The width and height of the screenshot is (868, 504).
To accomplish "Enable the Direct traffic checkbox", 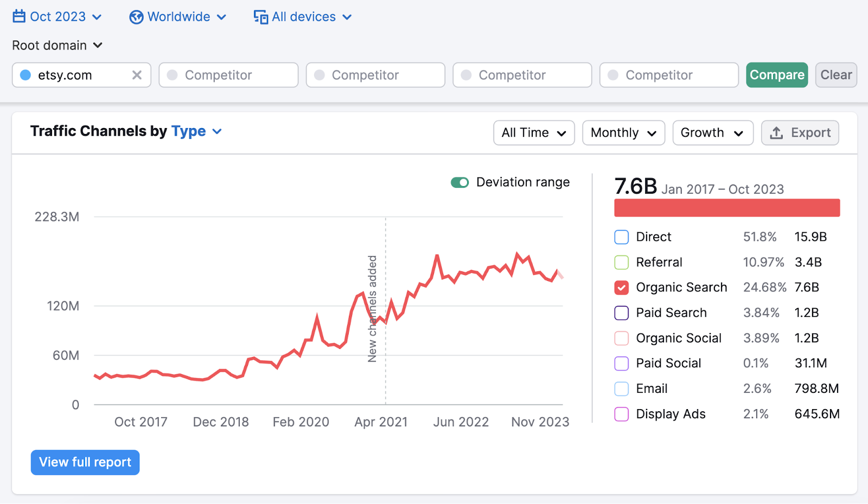I will [x=621, y=237].
